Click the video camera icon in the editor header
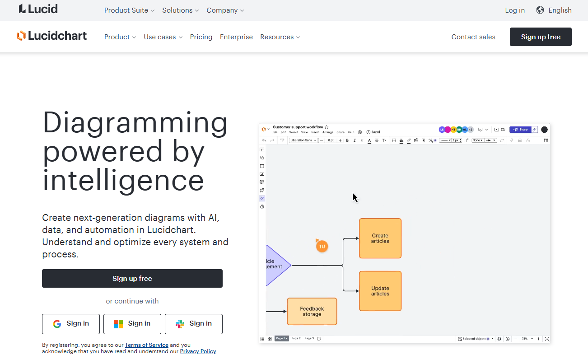The height and width of the screenshot is (364, 588). click(x=503, y=130)
